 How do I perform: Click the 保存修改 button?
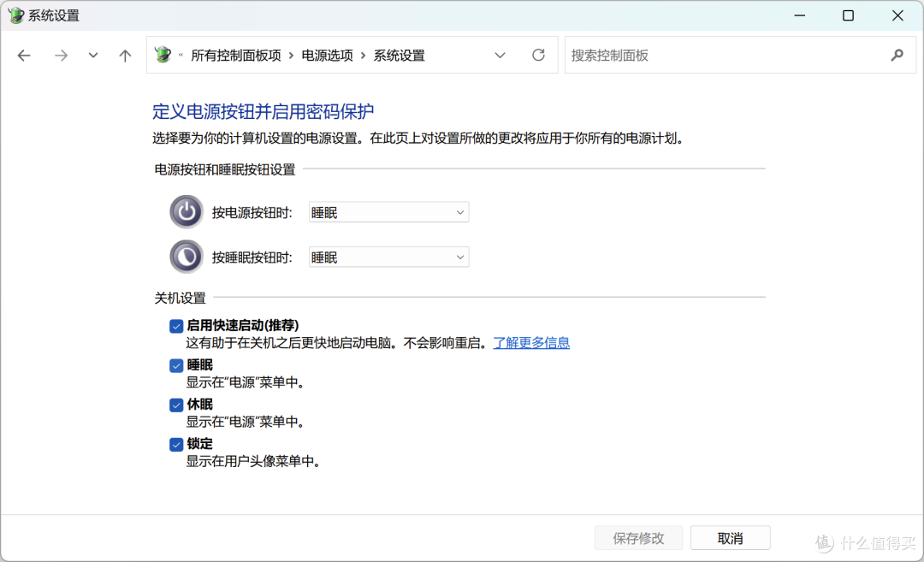638,538
